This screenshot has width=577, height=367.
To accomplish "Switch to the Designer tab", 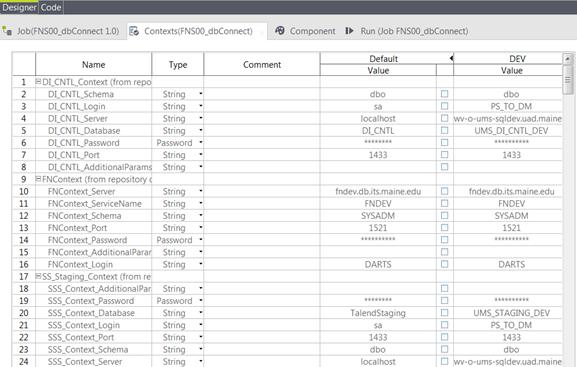I will [19, 7].
